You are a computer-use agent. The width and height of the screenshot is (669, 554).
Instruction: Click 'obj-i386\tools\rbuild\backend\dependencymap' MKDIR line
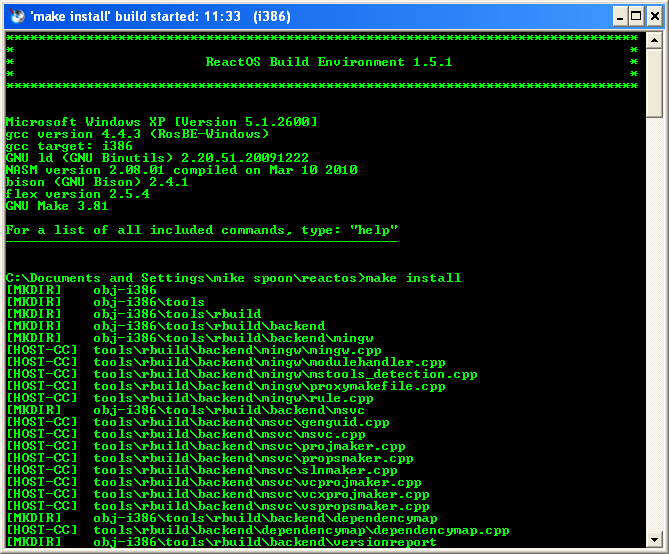(x=221, y=518)
